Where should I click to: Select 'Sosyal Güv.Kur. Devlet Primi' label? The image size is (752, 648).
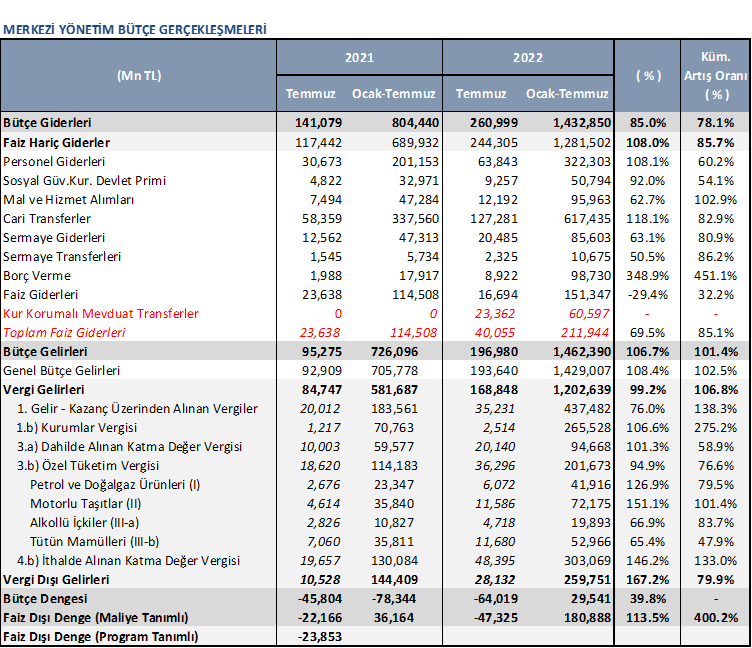(x=84, y=181)
